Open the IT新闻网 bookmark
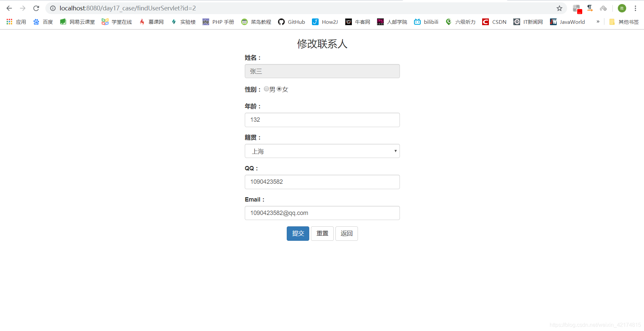The width and height of the screenshot is (644, 331). tap(528, 22)
